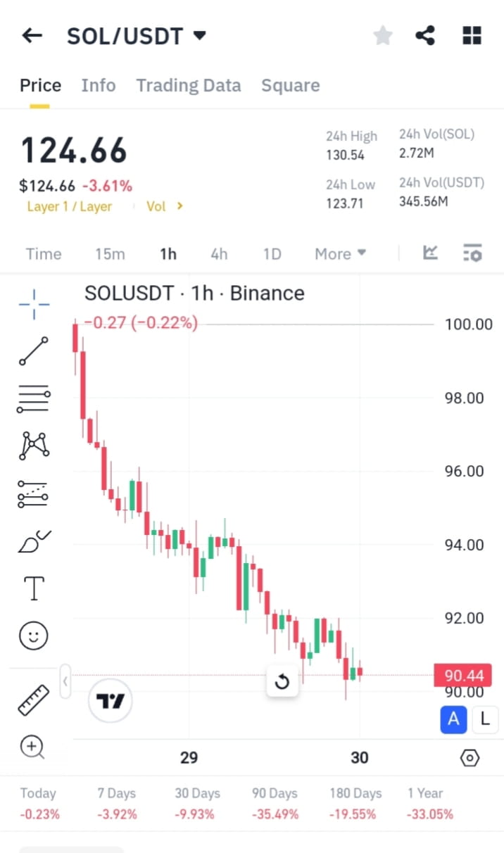Enable the L log-scale mode

click(x=485, y=719)
